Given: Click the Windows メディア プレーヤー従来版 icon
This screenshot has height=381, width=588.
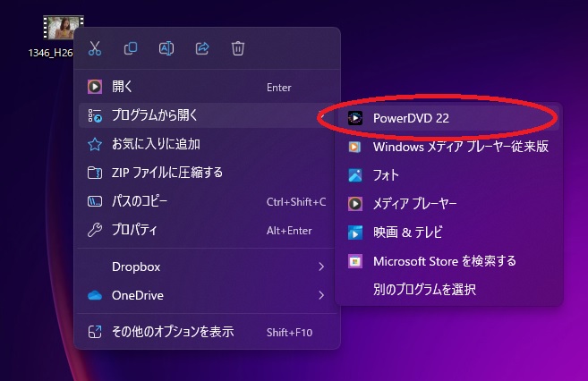Looking at the screenshot, I should [354, 147].
